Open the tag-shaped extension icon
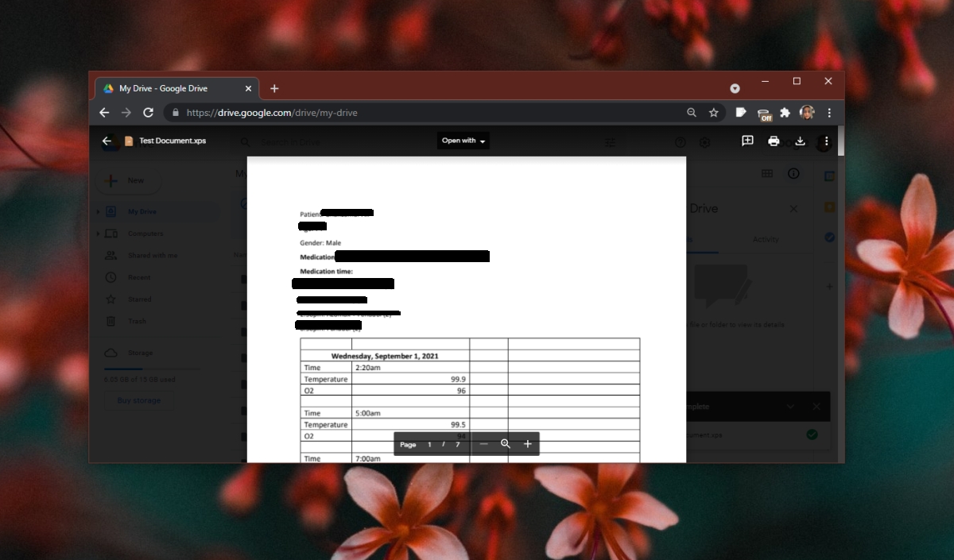 click(741, 113)
